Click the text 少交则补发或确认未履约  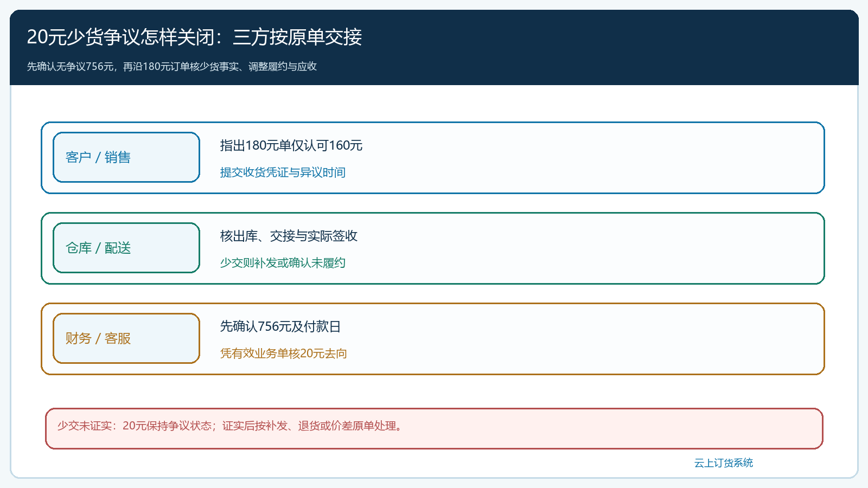(x=283, y=263)
